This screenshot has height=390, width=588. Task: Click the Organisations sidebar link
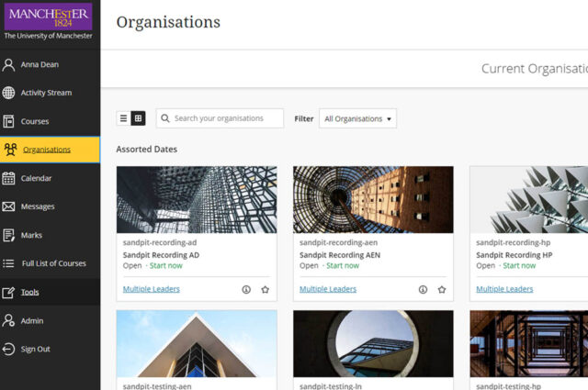tap(47, 150)
